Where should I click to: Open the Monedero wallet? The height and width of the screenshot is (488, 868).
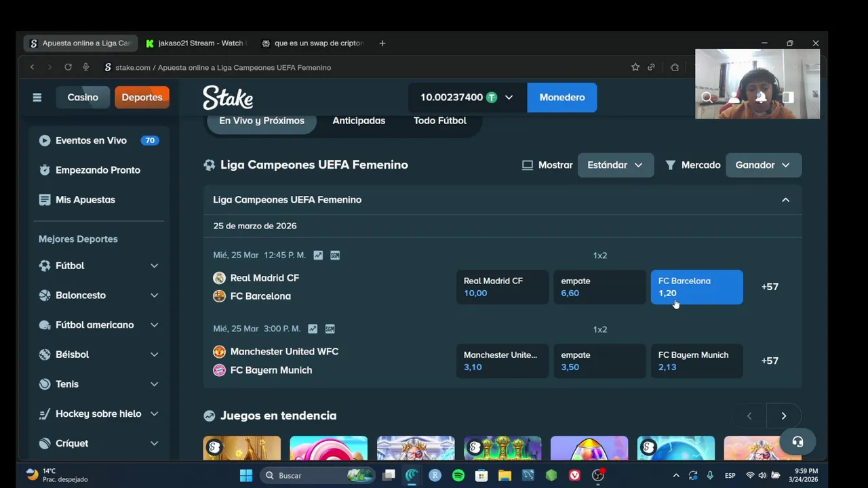coord(561,98)
